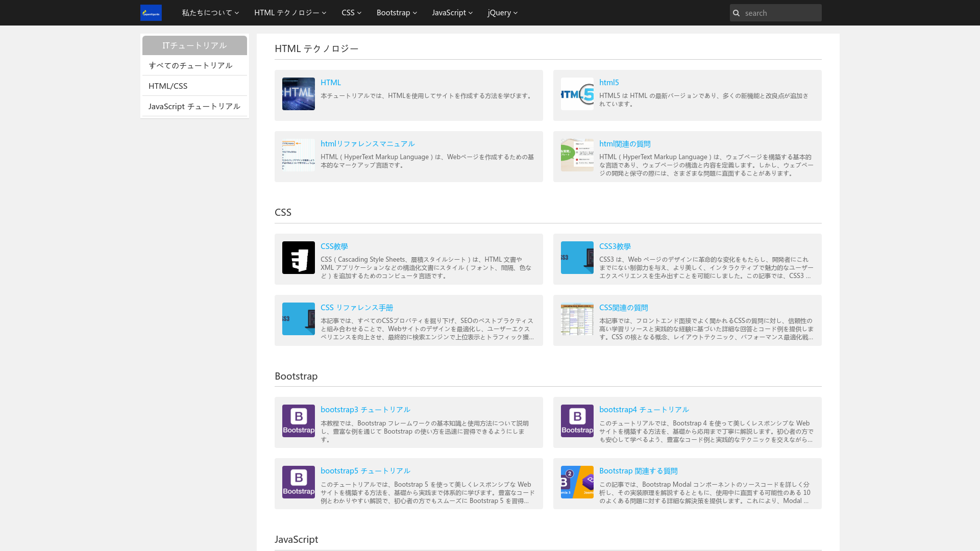This screenshot has height=551, width=980.
Task: Open the CSS関連の質問 link
Action: coord(624,308)
